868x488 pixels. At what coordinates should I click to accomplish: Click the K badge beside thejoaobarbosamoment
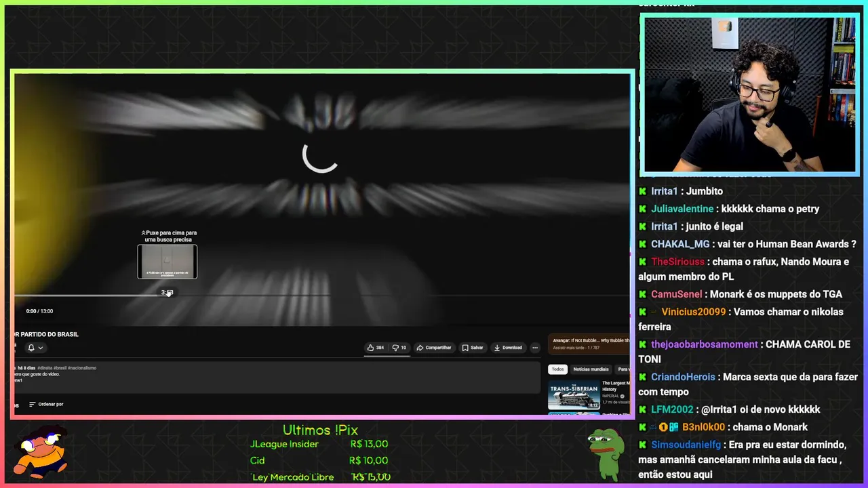(x=643, y=344)
